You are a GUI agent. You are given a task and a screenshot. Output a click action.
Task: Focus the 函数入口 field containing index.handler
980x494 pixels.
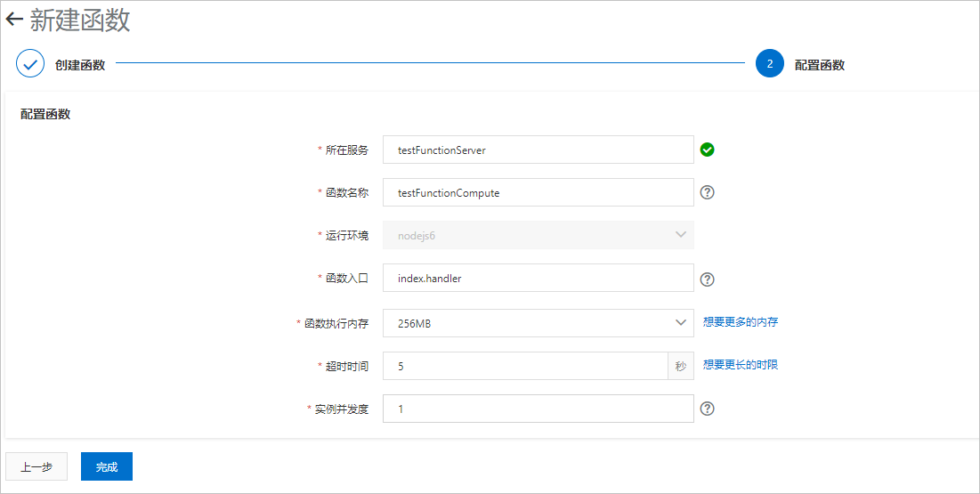coord(539,278)
